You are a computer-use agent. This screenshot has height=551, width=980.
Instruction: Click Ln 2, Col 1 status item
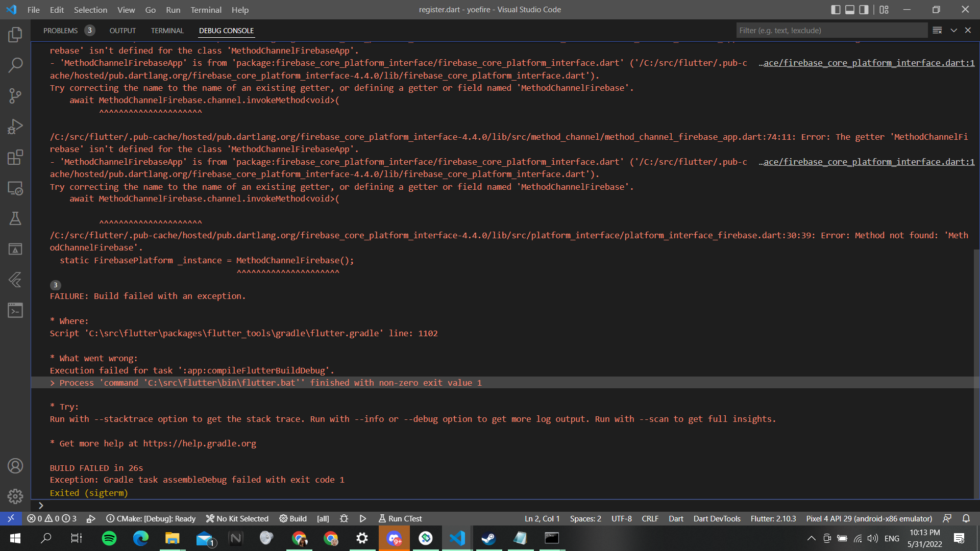click(x=542, y=518)
